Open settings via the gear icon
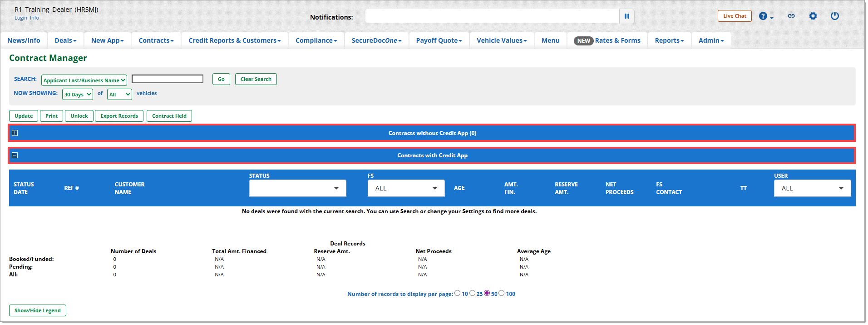The width and height of the screenshot is (868, 325). coord(813,16)
